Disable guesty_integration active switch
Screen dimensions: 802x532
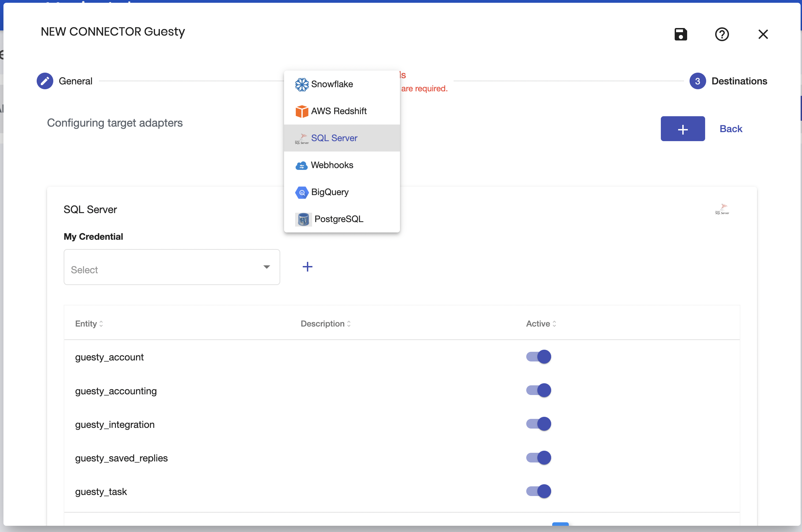[x=538, y=424]
